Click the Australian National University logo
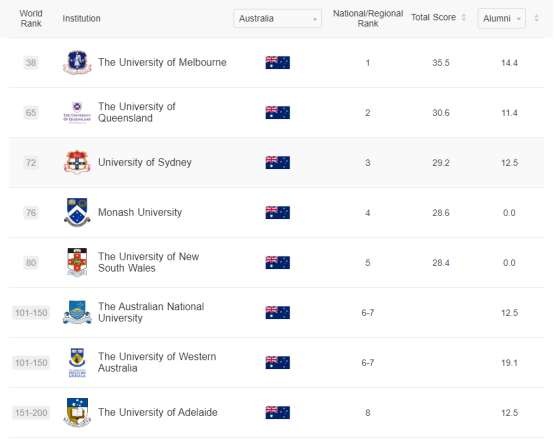The height and width of the screenshot is (439, 554). 77,312
